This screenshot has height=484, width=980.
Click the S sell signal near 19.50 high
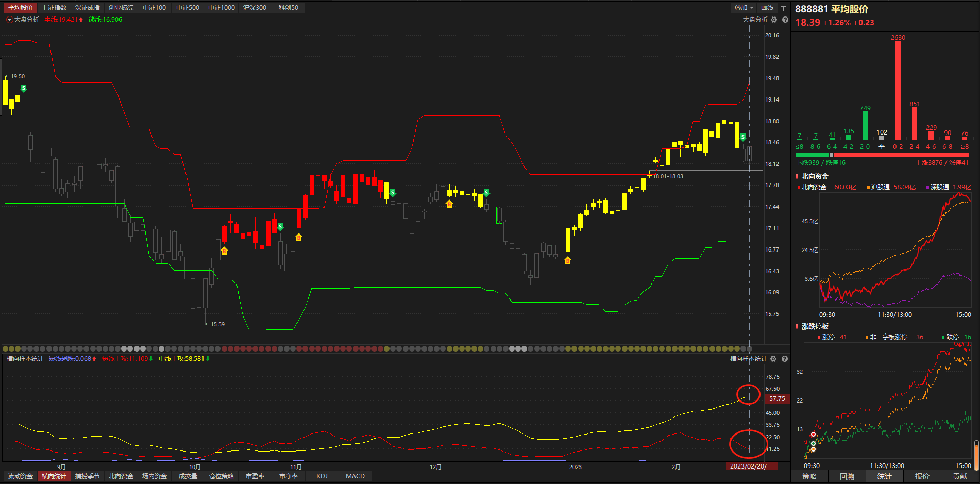(x=23, y=89)
